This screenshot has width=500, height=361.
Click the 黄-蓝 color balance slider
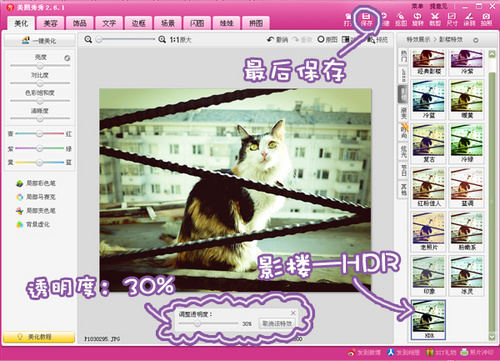click(40, 162)
